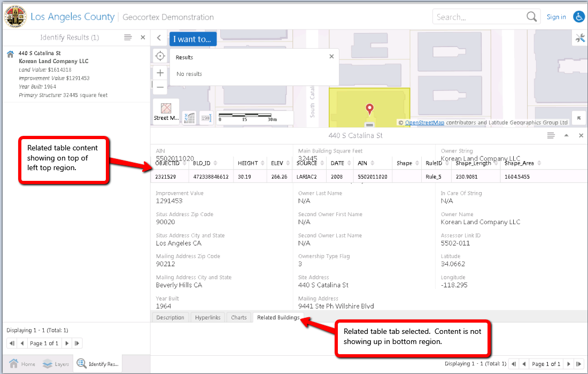Click the table cell value 472338846612

pyautogui.click(x=211, y=177)
